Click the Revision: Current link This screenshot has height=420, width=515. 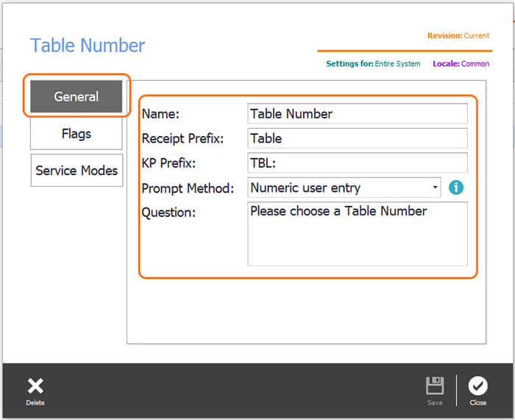point(458,35)
